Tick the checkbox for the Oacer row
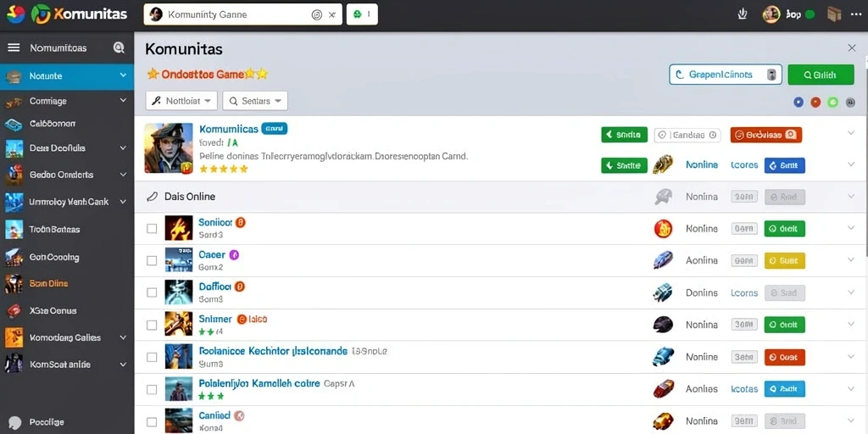 (152, 261)
